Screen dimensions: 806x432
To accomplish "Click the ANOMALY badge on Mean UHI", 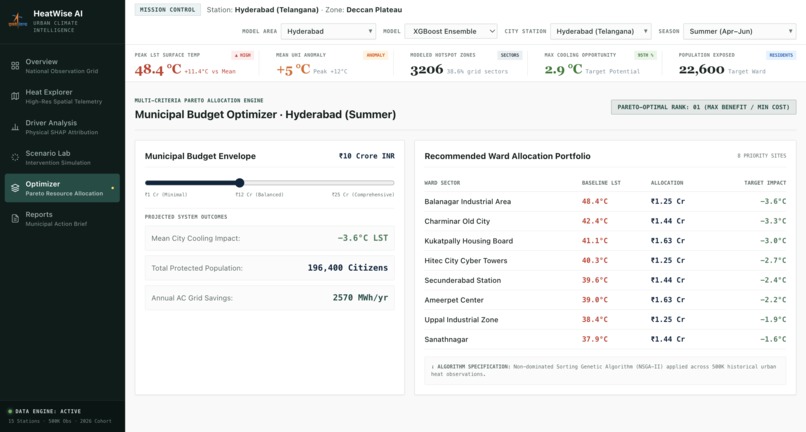I will pos(376,55).
